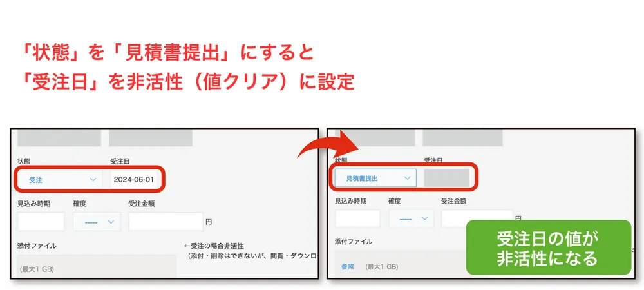
Task: Click the (最大1 GB) text next to 参照
Action: coord(381,267)
